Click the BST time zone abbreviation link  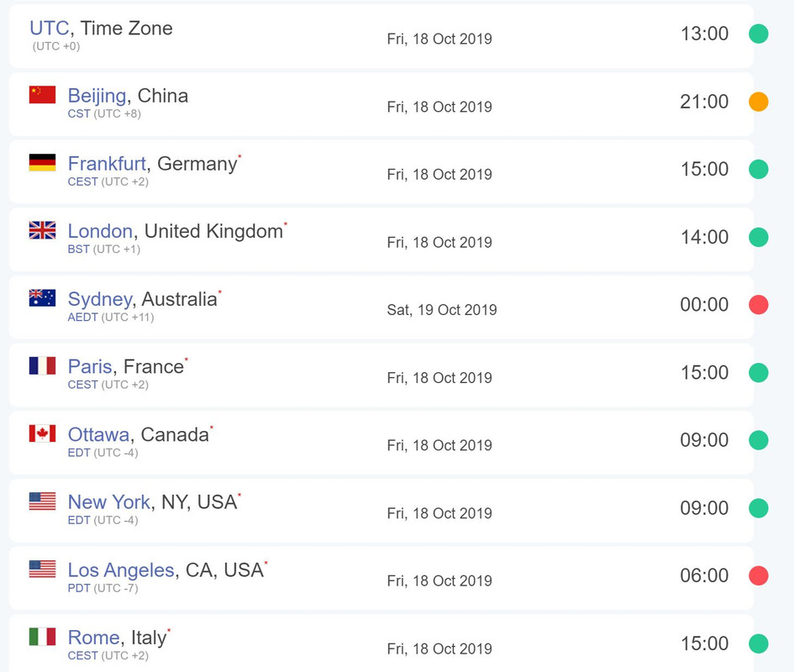click(78, 249)
